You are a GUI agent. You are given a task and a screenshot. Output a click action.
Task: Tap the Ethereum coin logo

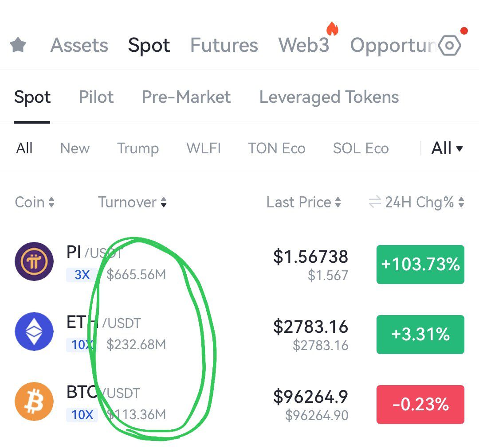click(34, 331)
